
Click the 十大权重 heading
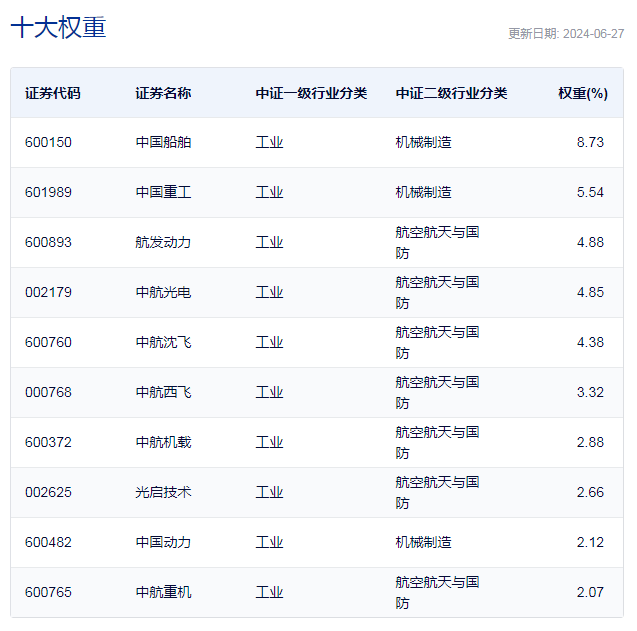(x=58, y=28)
